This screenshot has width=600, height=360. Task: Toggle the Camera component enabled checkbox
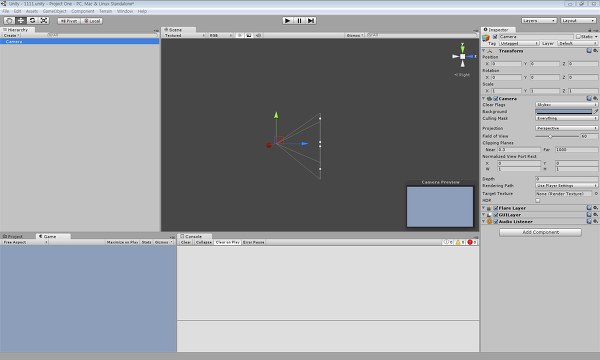point(496,99)
